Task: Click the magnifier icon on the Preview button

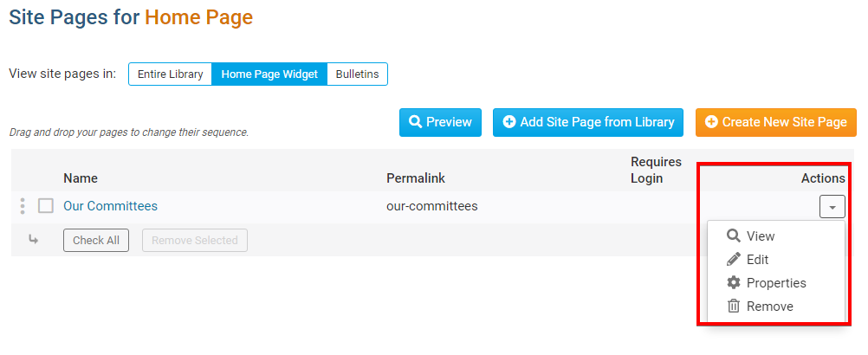Action: point(416,122)
